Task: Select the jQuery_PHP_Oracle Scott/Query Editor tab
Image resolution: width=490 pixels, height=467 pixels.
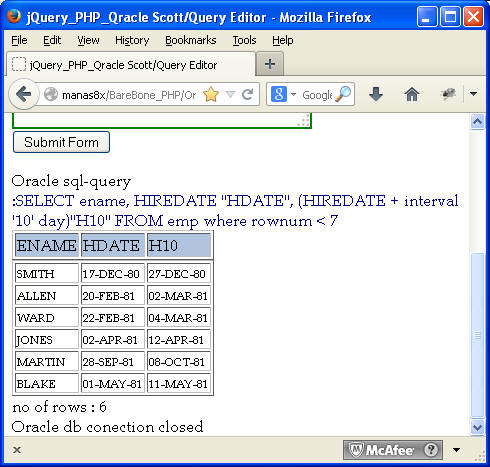Action: coord(131,64)
